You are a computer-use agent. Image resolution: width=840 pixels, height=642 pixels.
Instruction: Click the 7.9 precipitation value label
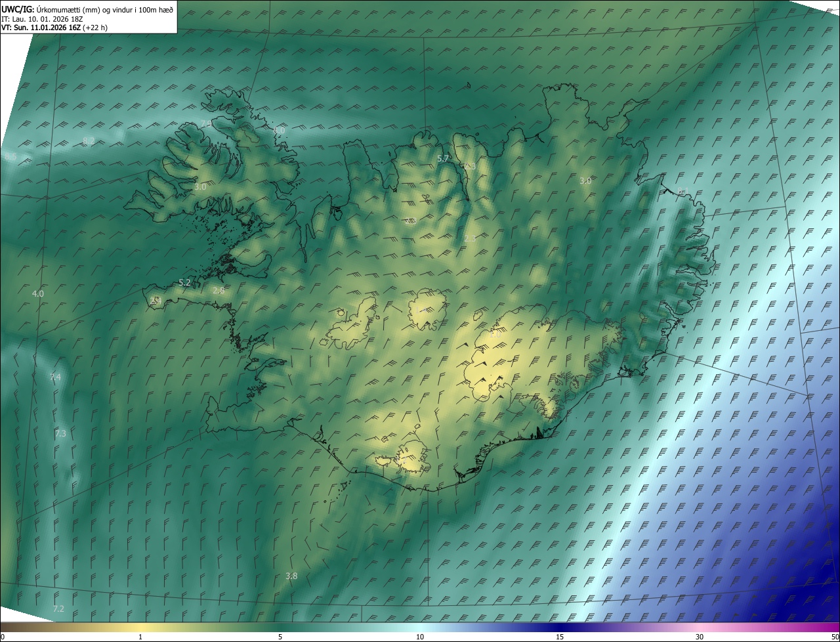pos(206,124)
